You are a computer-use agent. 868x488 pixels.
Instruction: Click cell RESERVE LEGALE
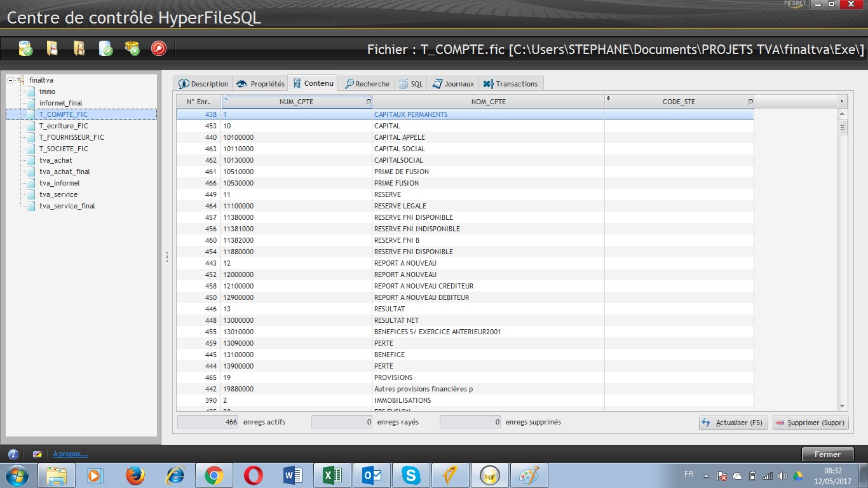488,206
